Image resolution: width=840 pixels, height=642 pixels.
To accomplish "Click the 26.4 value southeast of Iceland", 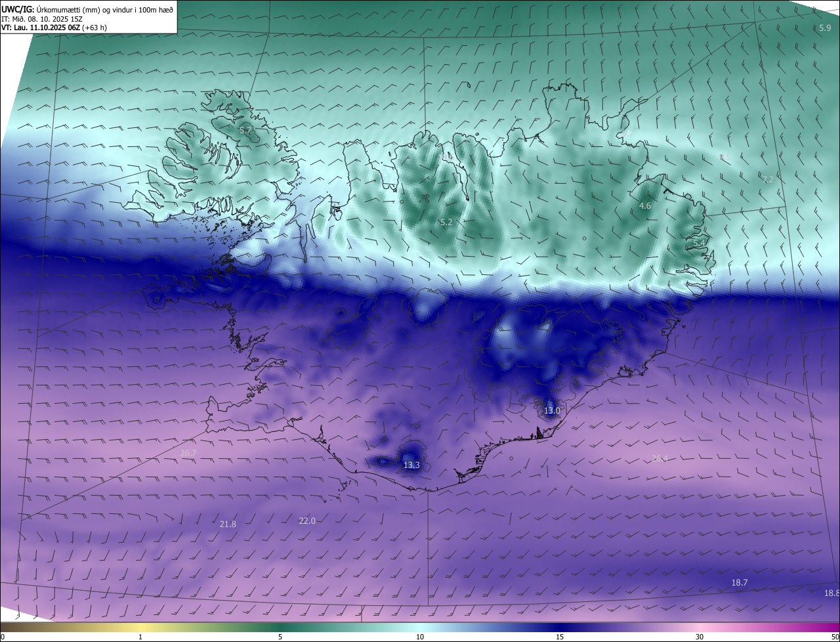I will pos(660,458).
